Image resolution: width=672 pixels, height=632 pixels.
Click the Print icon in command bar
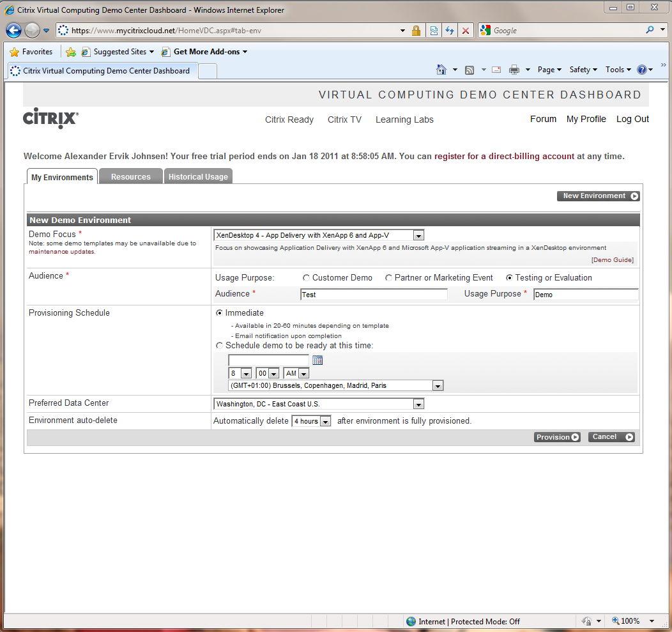pyautogui.click(x=514, y=70)
